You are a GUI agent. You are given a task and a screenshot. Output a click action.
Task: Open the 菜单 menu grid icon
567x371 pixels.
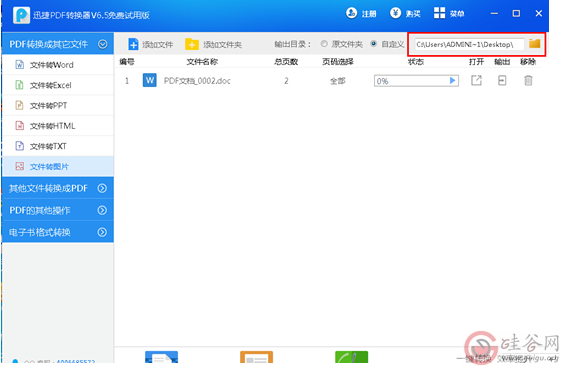pyautogui.click(x=439, y=13)
